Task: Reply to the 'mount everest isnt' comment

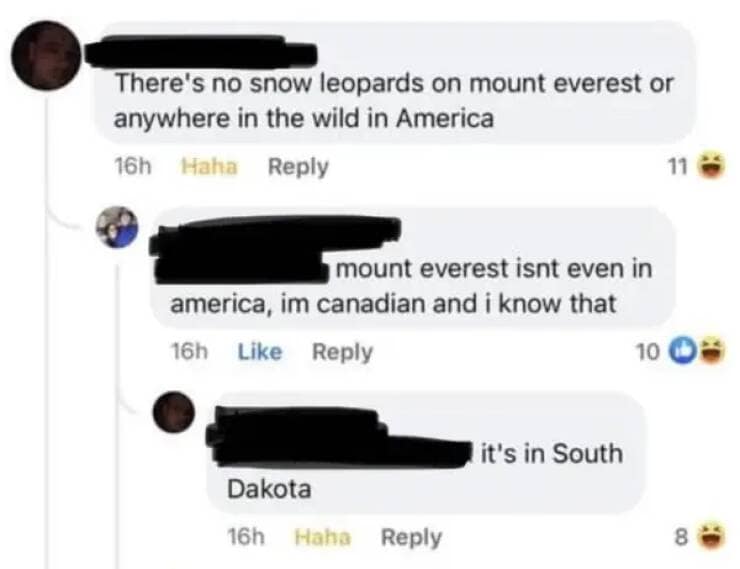Action: coord(343,352)
